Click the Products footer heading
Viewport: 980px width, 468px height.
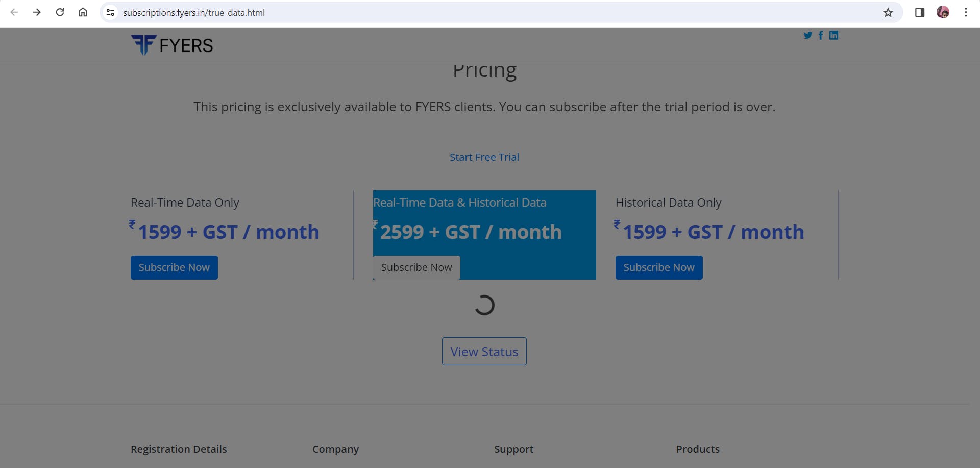(698, 449)
